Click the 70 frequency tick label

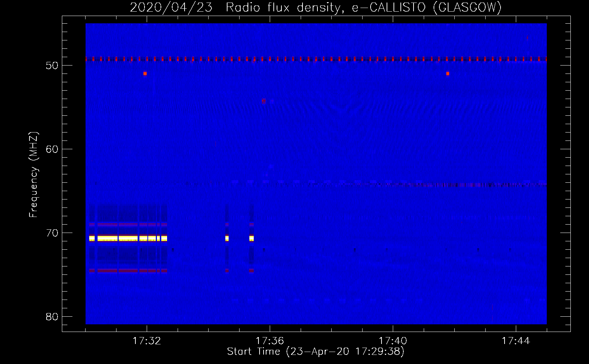click(52, 233)
